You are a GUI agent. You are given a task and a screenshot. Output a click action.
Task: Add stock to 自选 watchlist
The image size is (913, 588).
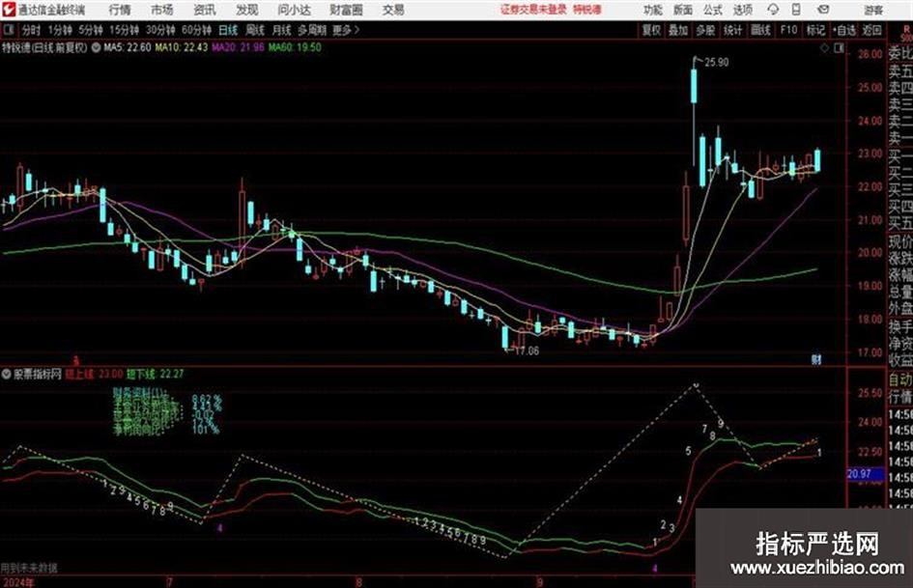[x=843, y=30]
